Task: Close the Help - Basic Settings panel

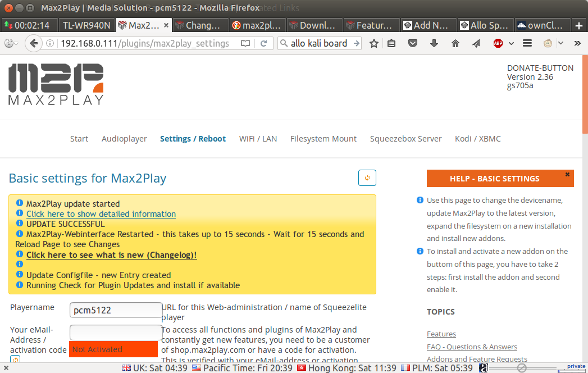Action: [567, 175]
